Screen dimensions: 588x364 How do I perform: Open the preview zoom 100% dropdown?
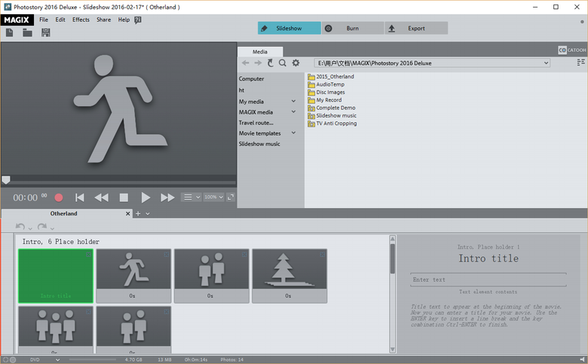tap(215, 197)
